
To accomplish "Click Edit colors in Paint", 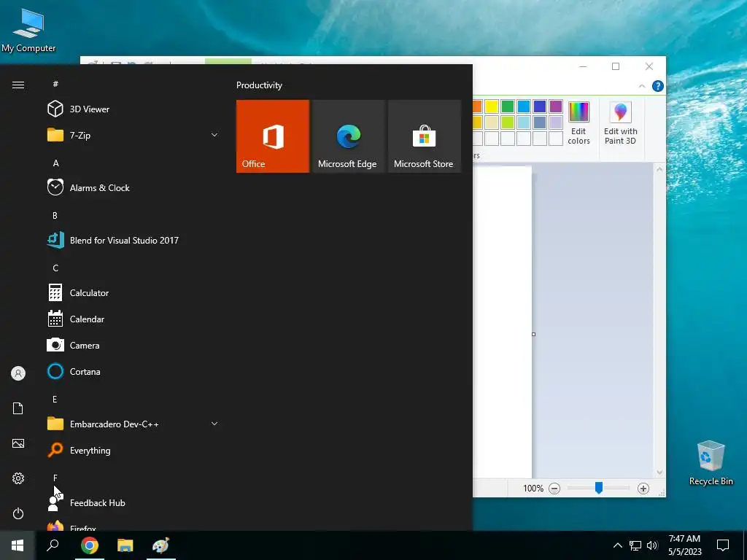I will click(578, 123).
